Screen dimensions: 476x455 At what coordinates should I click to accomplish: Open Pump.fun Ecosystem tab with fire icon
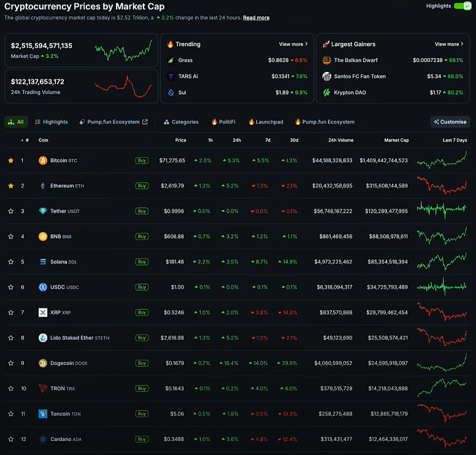[x=325, y=122]
